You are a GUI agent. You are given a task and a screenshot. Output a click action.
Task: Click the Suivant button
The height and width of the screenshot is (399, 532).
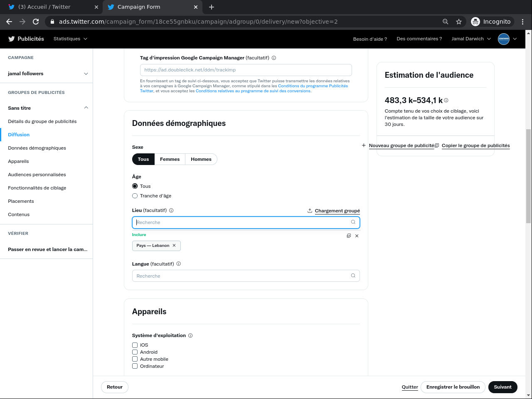(x=502, y=387)
